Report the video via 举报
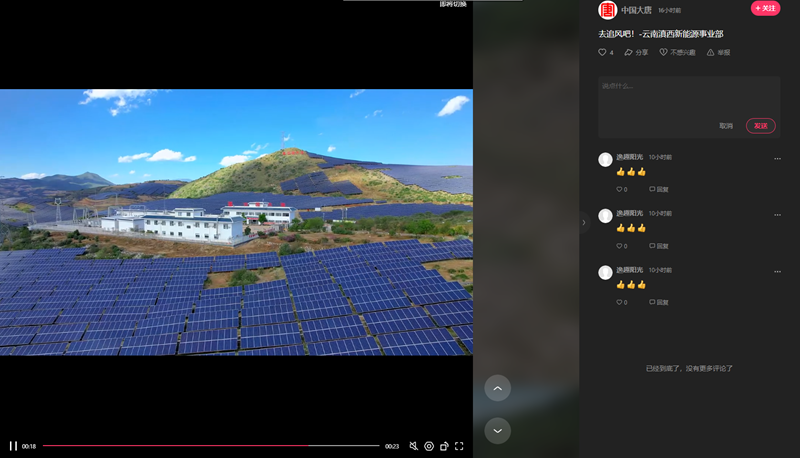Screen dimensions: 800x458 [x=718, y=52]
